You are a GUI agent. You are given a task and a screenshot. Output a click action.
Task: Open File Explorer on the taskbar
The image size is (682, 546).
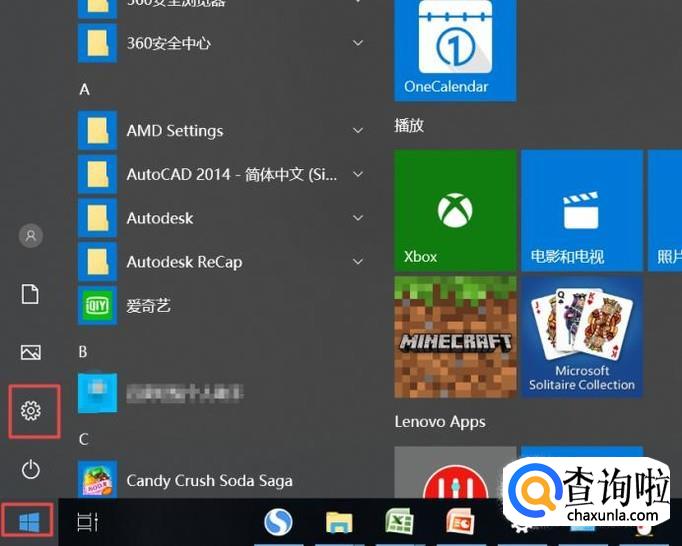tap(339, 522)
